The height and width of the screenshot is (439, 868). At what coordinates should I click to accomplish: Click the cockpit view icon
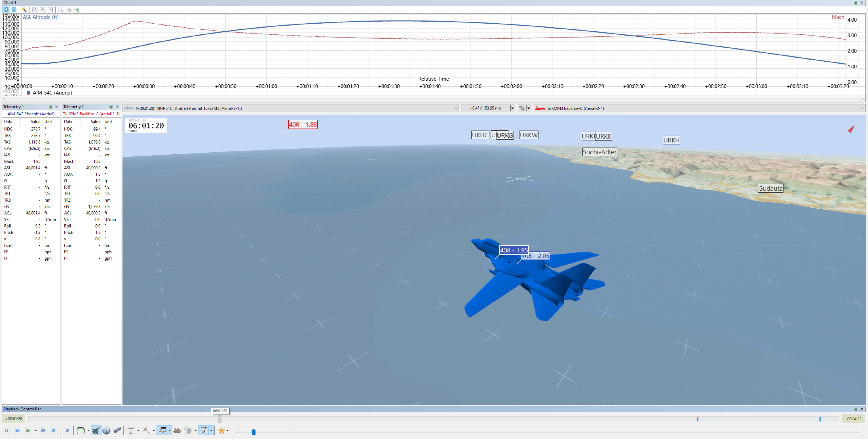click(81, 431)
